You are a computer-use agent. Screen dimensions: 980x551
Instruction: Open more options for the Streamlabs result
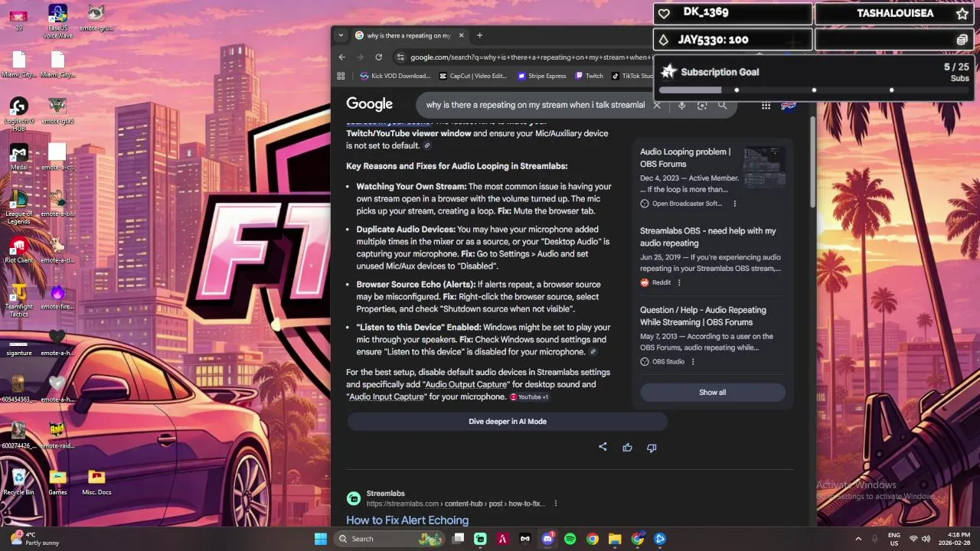point(556,504)
